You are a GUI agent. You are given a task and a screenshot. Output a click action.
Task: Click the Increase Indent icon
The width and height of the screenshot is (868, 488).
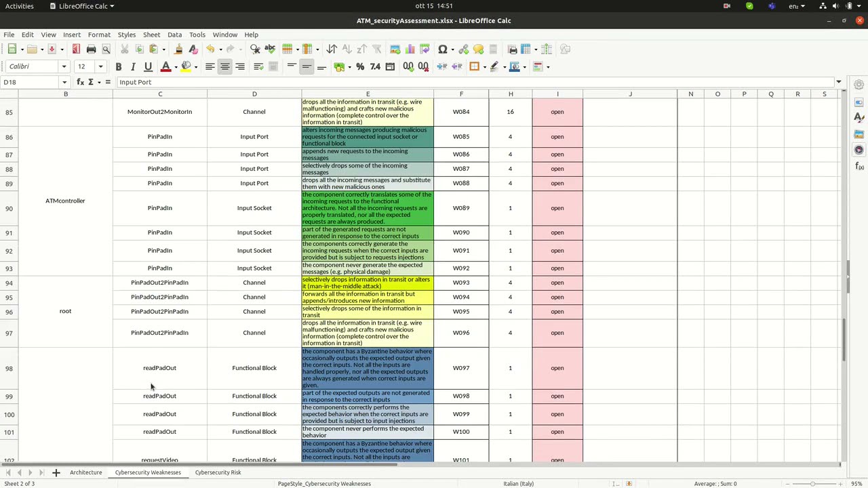(x=441, y=66)
